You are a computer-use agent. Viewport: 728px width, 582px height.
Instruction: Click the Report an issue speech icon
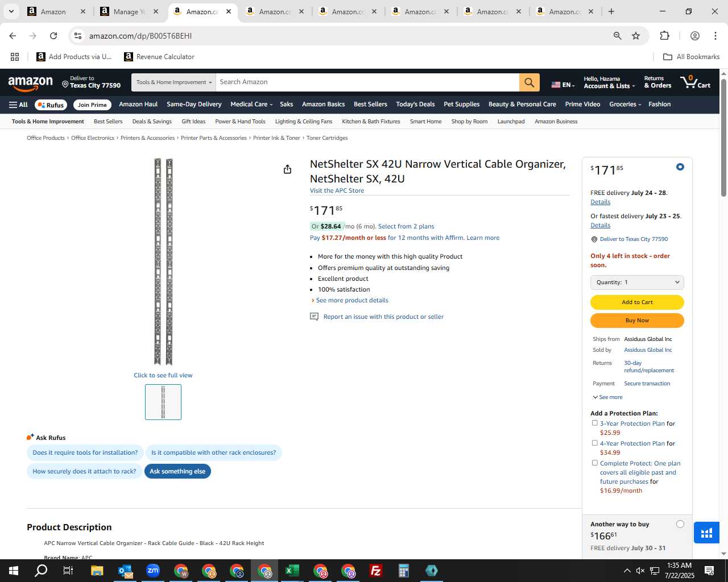(x=314, y=317)
